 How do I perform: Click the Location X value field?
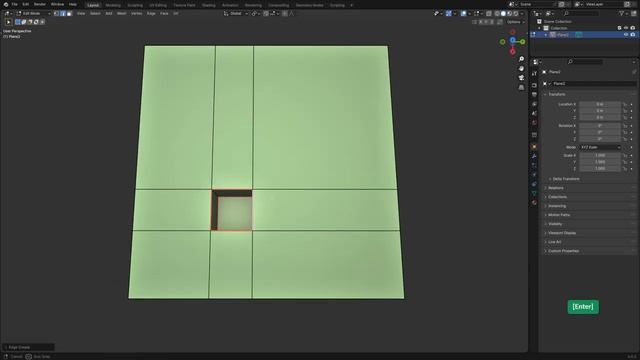click(x=600, y=104)
